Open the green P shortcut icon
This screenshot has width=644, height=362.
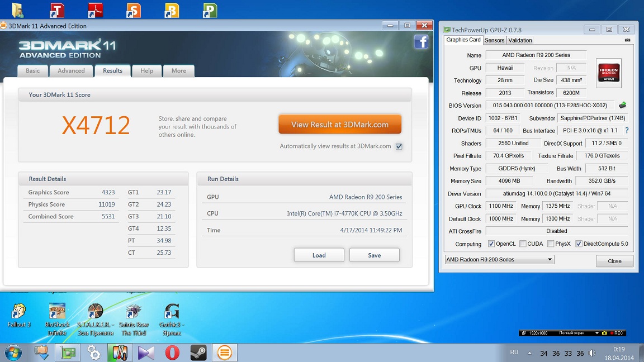coord(210,10)
